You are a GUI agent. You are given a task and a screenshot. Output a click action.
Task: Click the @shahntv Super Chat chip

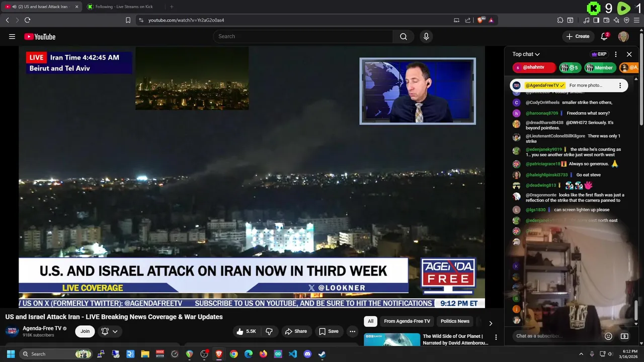point(534,67)
